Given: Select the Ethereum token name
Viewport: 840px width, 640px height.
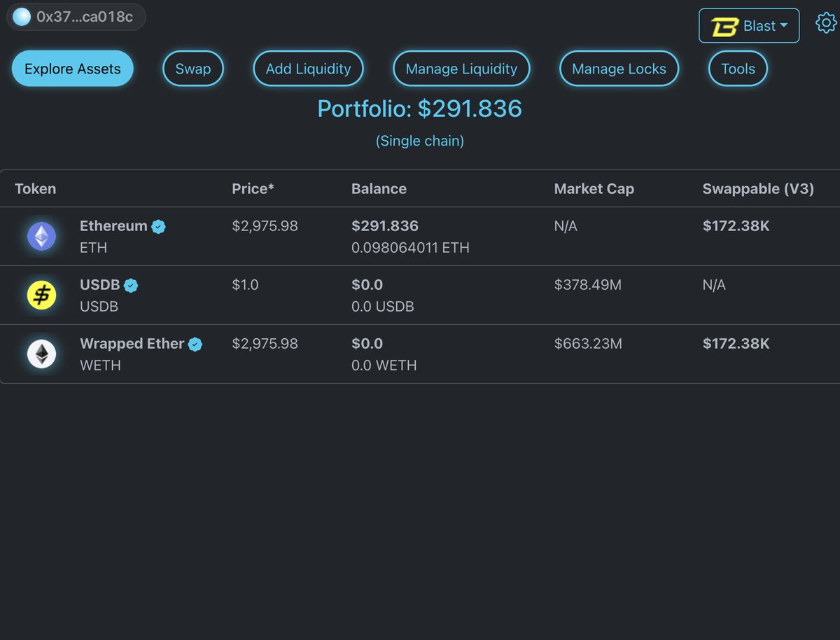Looking at the screenshot, I should (x=113, y=226).
